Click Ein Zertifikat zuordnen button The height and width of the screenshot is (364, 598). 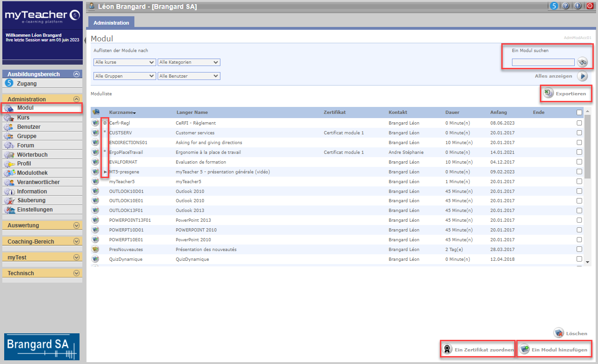point(478,350)
